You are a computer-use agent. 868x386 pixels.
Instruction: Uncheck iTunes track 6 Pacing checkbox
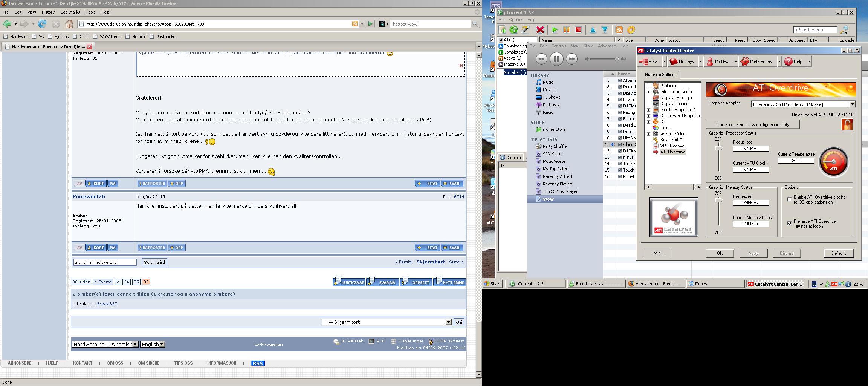(620, 112)
